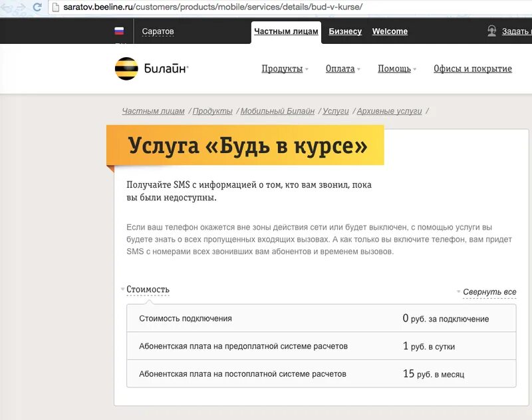Switch to the Частным лицам tab

pyautogui.click(x=286, y=31)
